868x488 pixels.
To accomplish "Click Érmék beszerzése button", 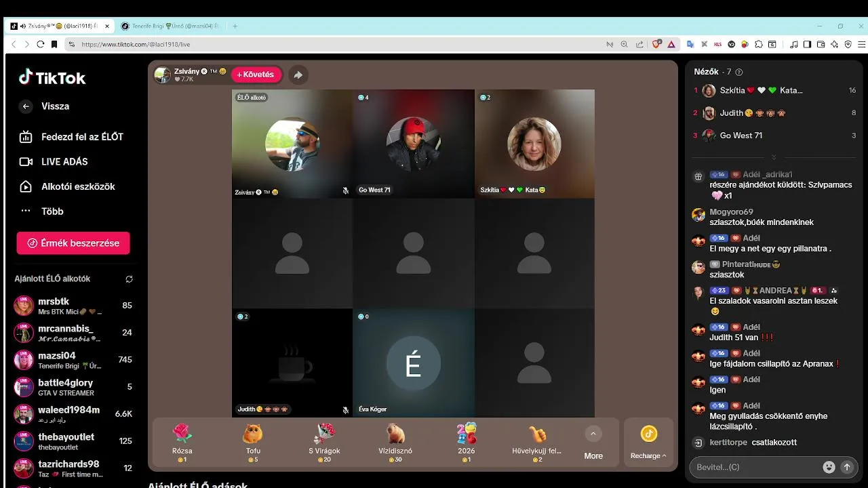I will point(73,243).
